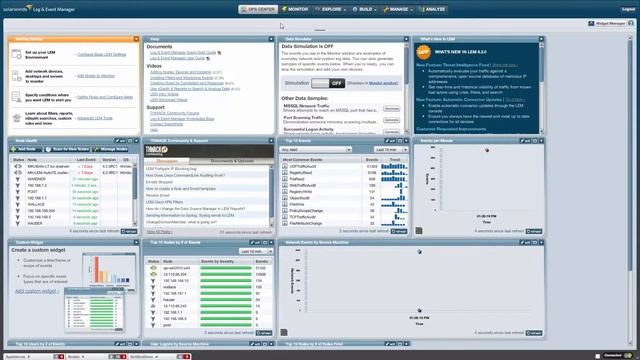Edit the Top 10 Events widget
The height and width of the screenshot is (360, 640).
(391, 141)
